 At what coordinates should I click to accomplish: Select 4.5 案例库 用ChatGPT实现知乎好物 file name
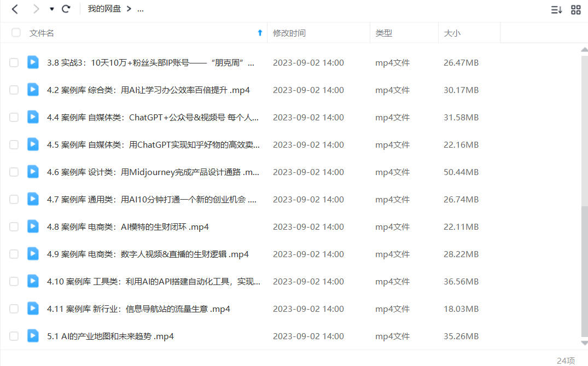point(153,145)
